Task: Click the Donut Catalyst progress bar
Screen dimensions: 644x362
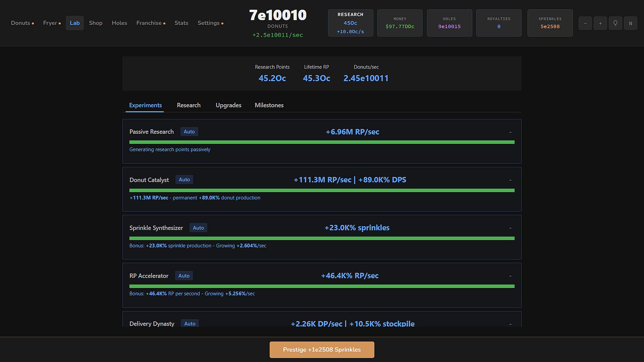Action: (x=322, y=190)
